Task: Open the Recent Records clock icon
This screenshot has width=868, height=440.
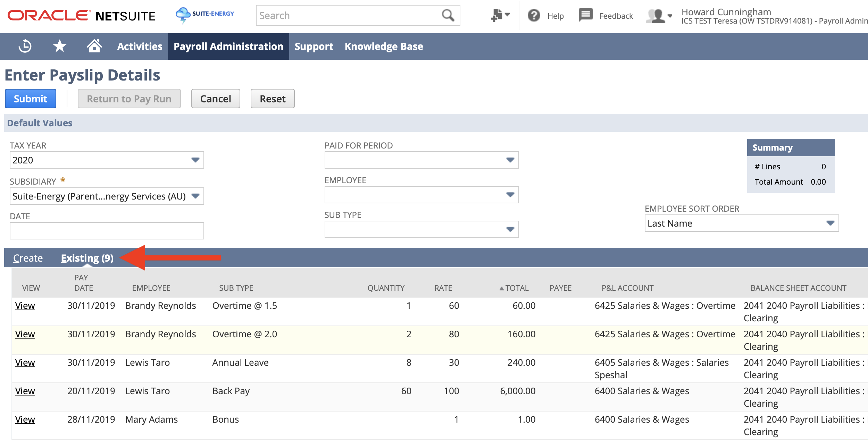Action: [25, 46]
